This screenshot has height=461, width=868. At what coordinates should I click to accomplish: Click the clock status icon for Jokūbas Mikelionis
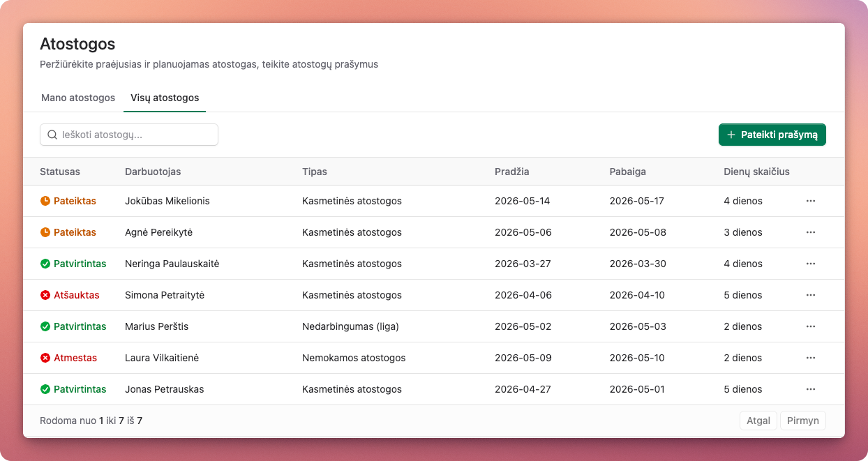(45, 201)
